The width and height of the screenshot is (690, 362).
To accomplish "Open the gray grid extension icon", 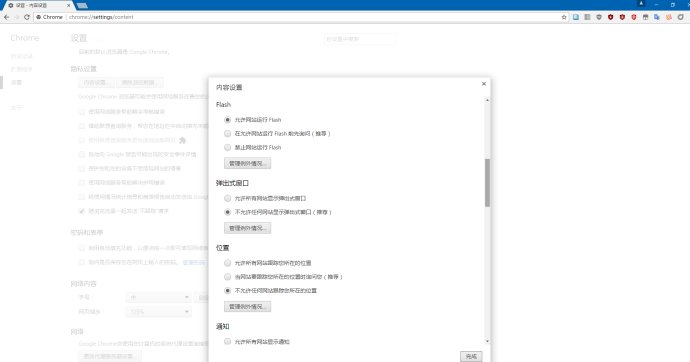I will [x=587, y=17].
